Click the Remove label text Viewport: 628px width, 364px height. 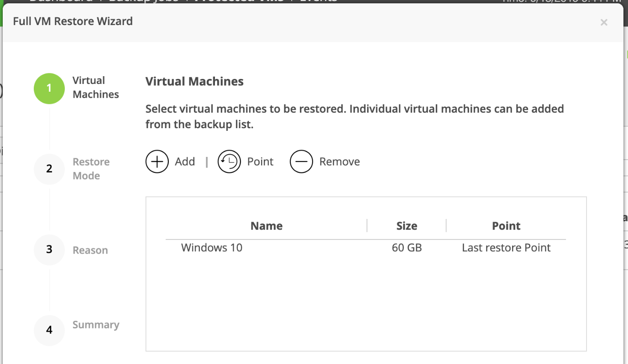[x=340, y=161]
